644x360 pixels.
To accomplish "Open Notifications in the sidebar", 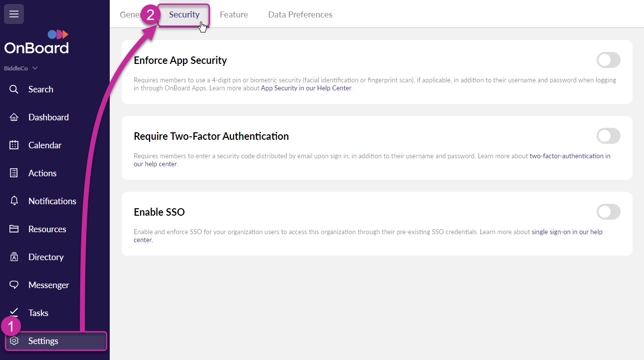I will point(51,201).
